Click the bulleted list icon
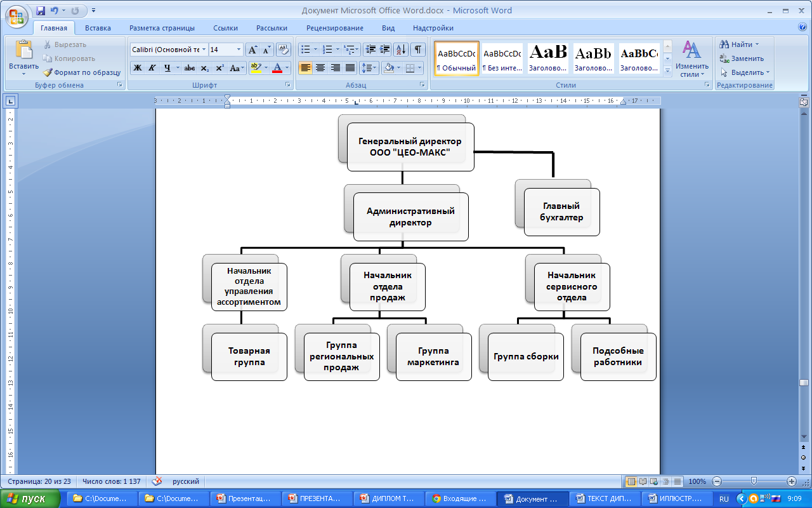 (305, 50)
